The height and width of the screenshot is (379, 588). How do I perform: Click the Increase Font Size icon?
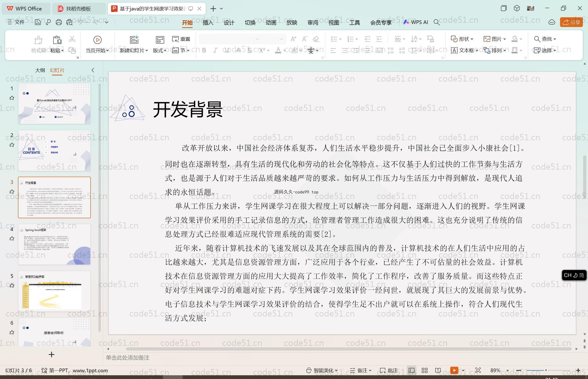(x=293, y=39)
